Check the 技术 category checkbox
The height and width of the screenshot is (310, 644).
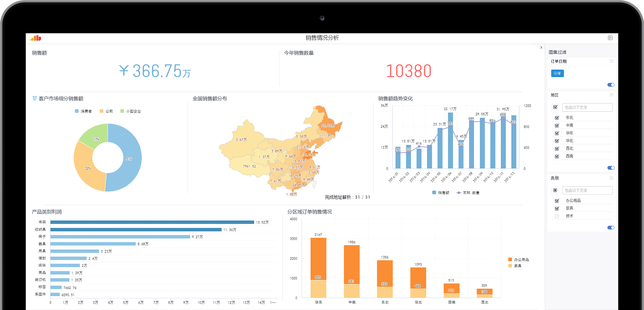pos(557,216)
